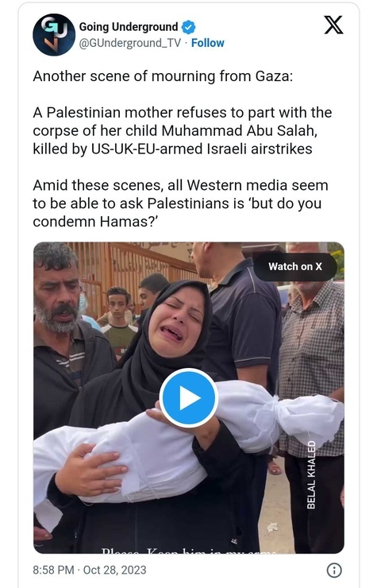Click the Follow link
The image size is (377, 588).
click(x=208, y=43)
